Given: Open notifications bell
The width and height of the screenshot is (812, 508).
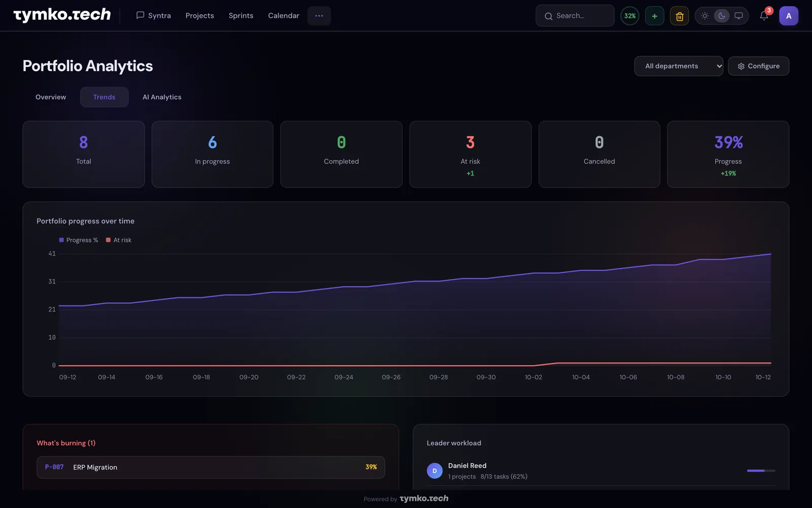Looking at the screenshot, I should click(764, 16).
